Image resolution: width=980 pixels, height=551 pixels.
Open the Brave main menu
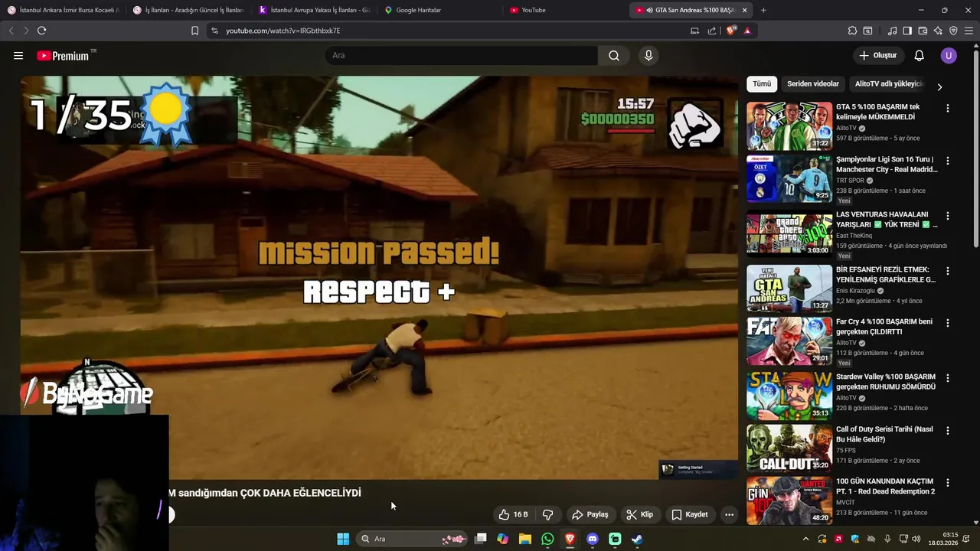pyautogui.click(x=969, y=31)
